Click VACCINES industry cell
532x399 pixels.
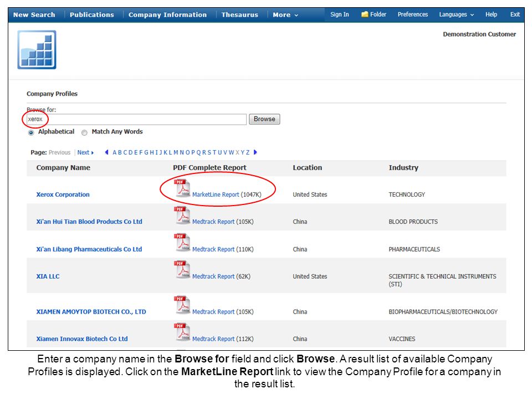tap(402, 339)
